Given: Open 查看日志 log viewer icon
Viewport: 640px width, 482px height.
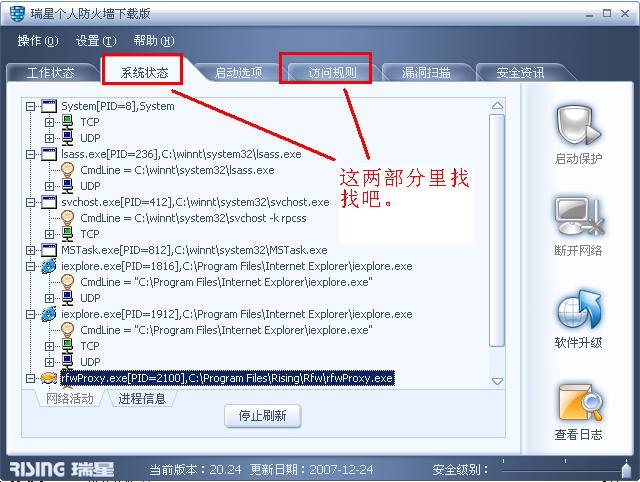Looking at the screenshot, I should point(580,402).
